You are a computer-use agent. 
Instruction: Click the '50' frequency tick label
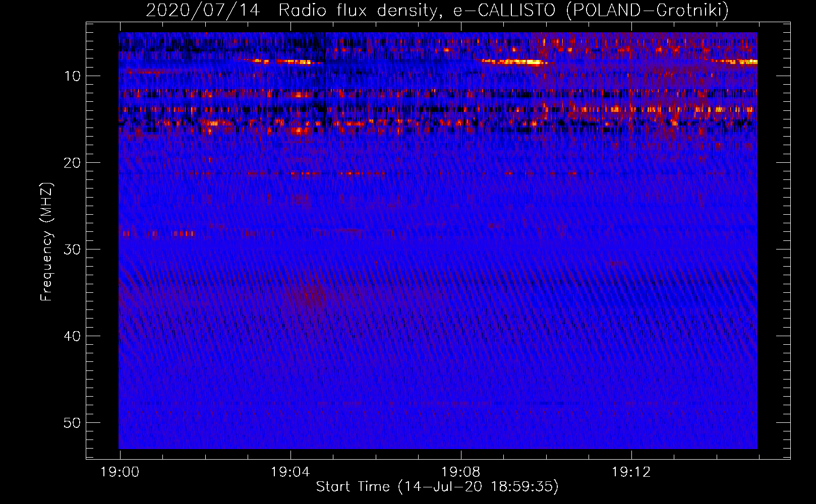(73, 423)
